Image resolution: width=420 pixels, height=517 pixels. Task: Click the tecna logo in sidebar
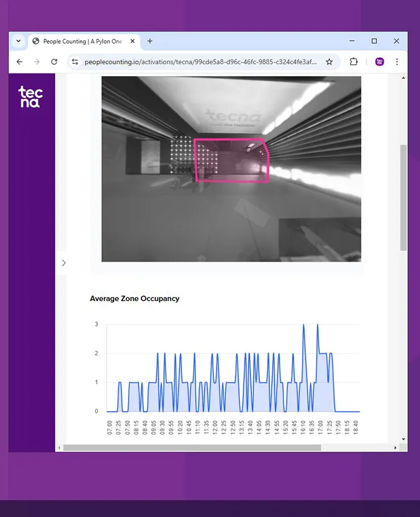[30, 97]
